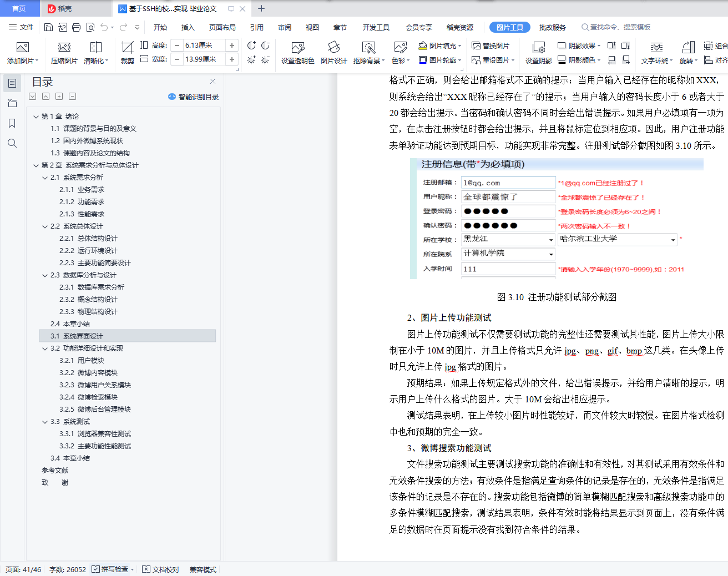Open the outline (目录) sidebar panel icon
Image resolution: width=728 pixels, height=576 pixels.
pos(12,83)
